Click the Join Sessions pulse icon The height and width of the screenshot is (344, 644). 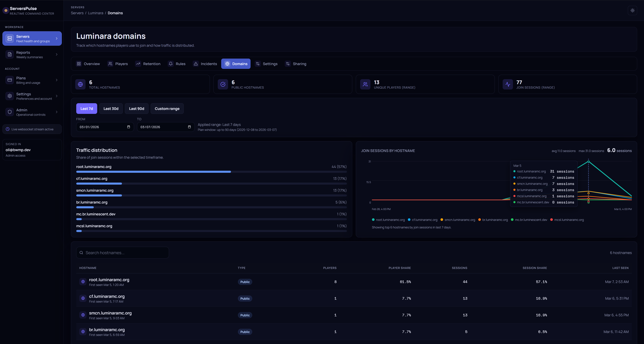[x=508, y=84]
